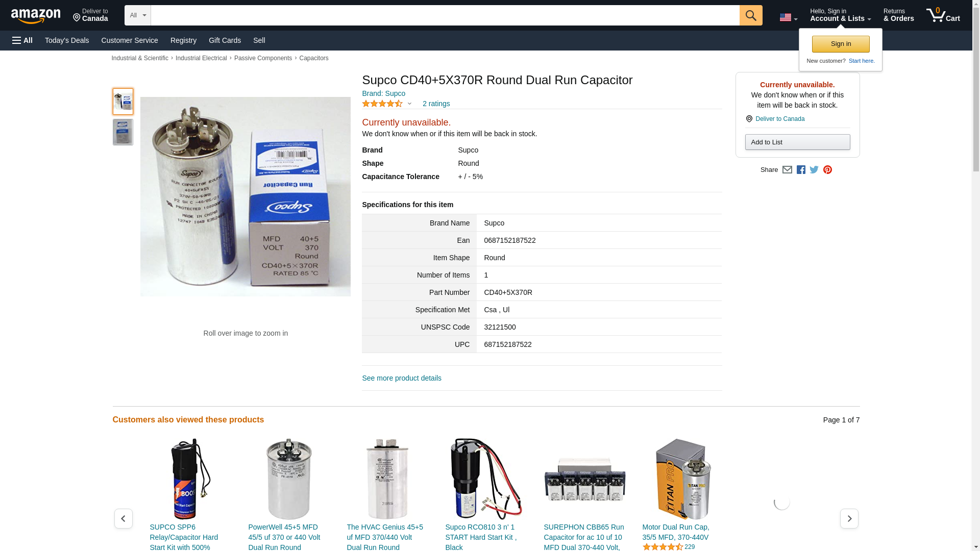Share product via email icon

787,170
